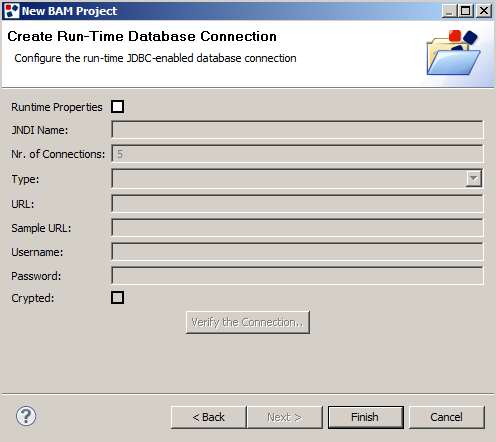Click the BAM application icon in the title bar

[x=12, y=11]
